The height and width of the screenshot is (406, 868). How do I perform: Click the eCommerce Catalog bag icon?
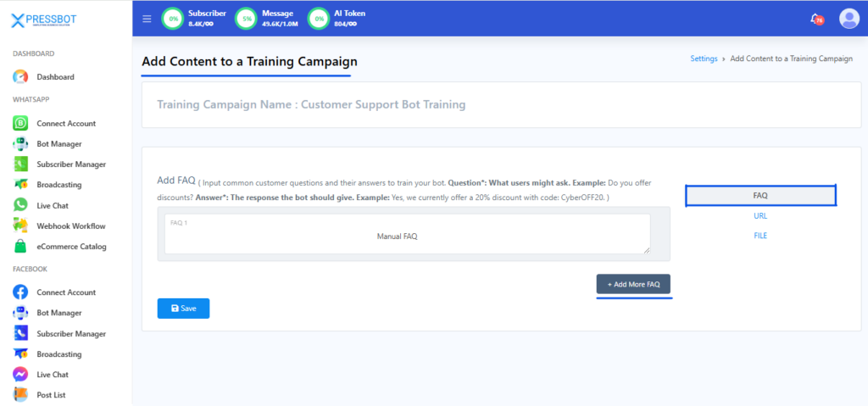tap(21, 247)
